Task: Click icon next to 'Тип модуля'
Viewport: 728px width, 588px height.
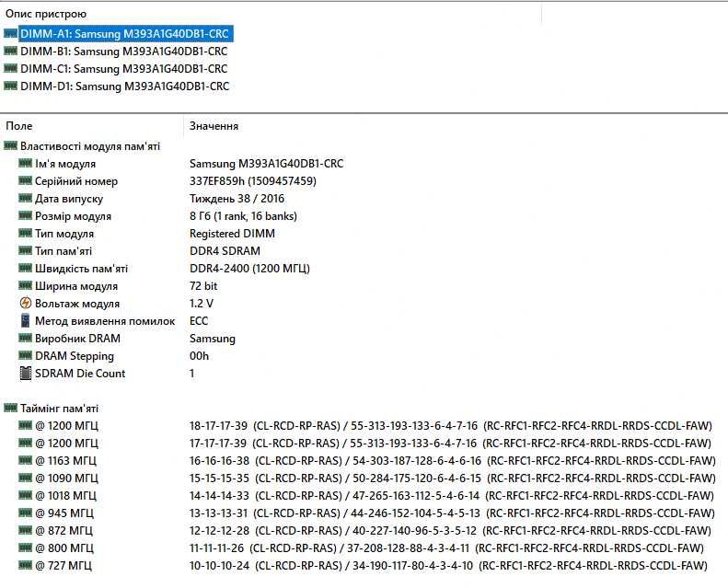Action: [x=25, y=233]
